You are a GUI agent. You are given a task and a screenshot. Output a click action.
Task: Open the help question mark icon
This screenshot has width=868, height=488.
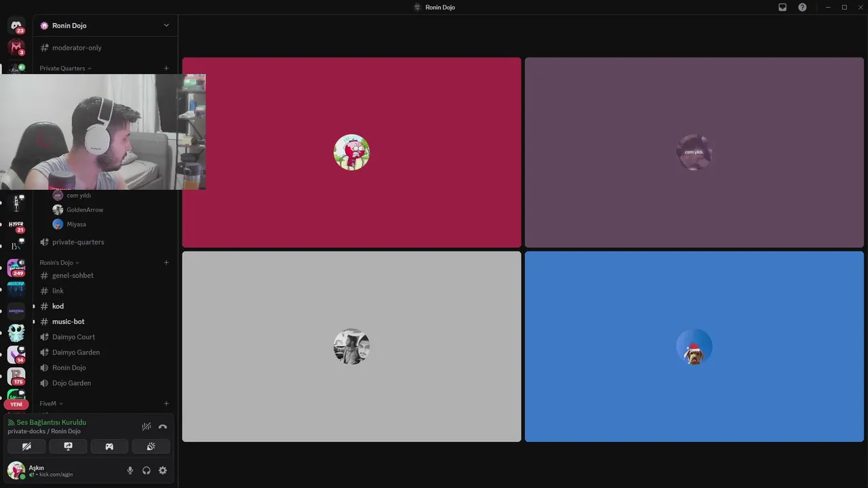pos(802,7)
